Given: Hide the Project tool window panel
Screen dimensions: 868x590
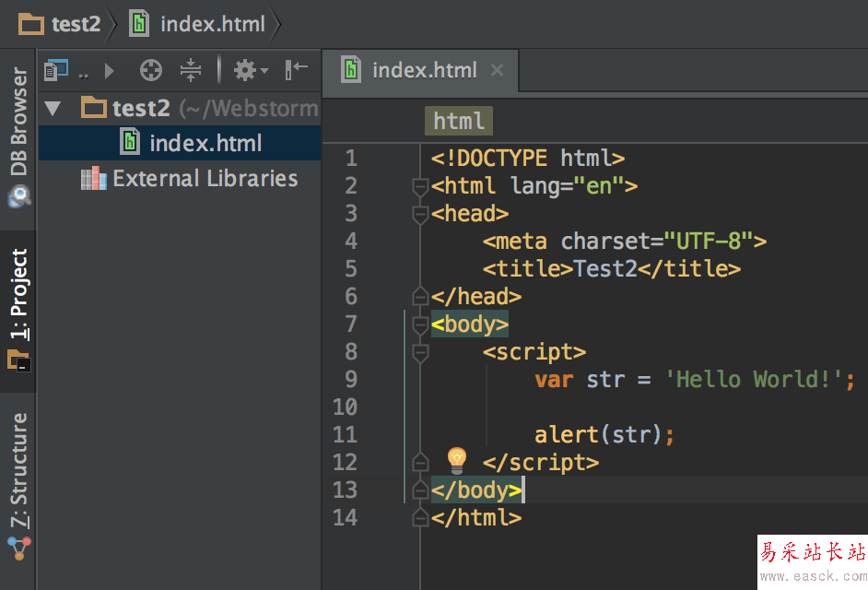Looking at the screenshot, I should click(296, 70).
